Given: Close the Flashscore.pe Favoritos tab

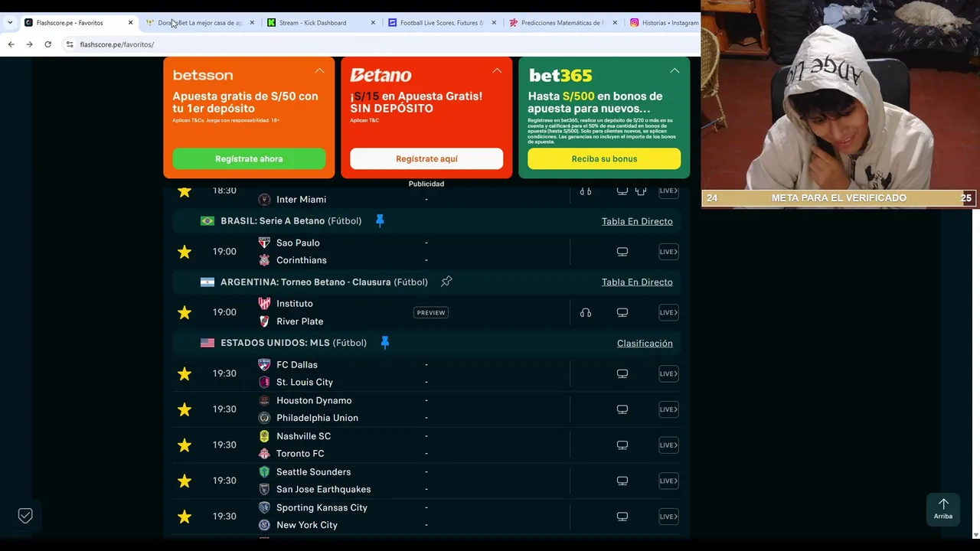Looking at the screenshot, I should pyautogui.click(x=130, y=23).
